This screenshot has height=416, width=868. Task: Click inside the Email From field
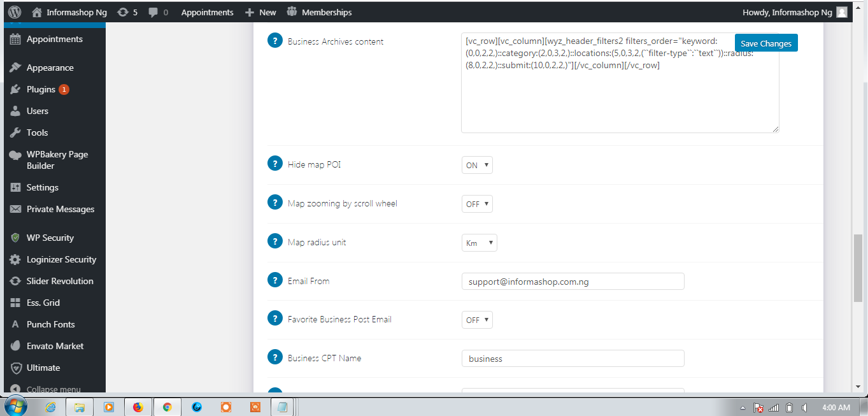[x=572, y=280]
